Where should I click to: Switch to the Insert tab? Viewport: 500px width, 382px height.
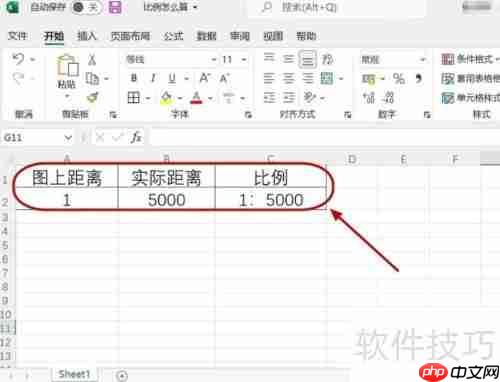click(x=87, y=36)
